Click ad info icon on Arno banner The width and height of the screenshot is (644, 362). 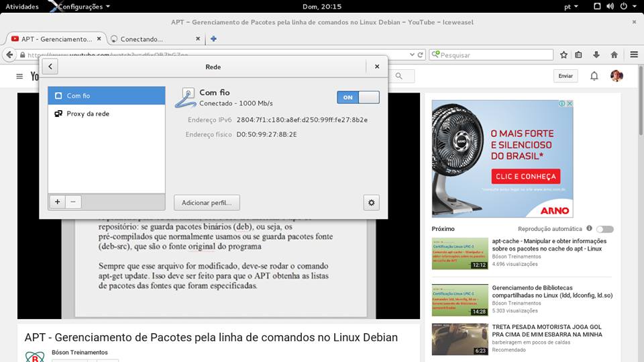tap(562, 103)
